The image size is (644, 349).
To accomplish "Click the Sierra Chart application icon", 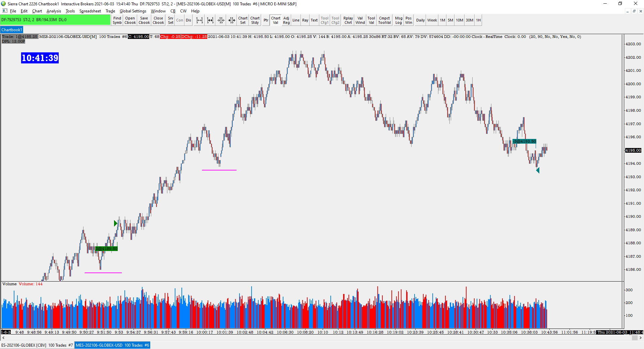I will [3, 4].
